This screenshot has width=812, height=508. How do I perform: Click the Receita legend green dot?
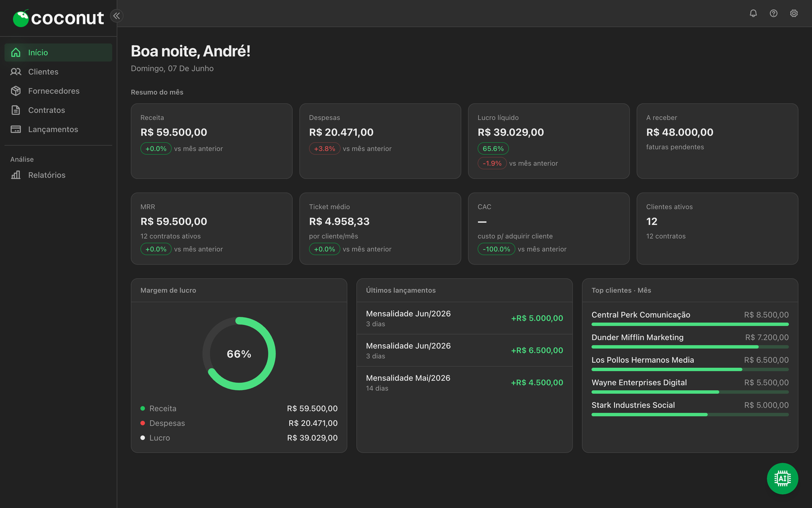(143, 408)
